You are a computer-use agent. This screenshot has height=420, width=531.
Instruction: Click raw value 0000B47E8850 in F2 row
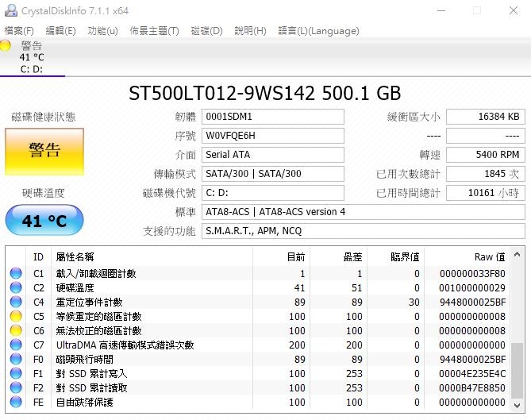pyautogui.click(x=472, y=387)
